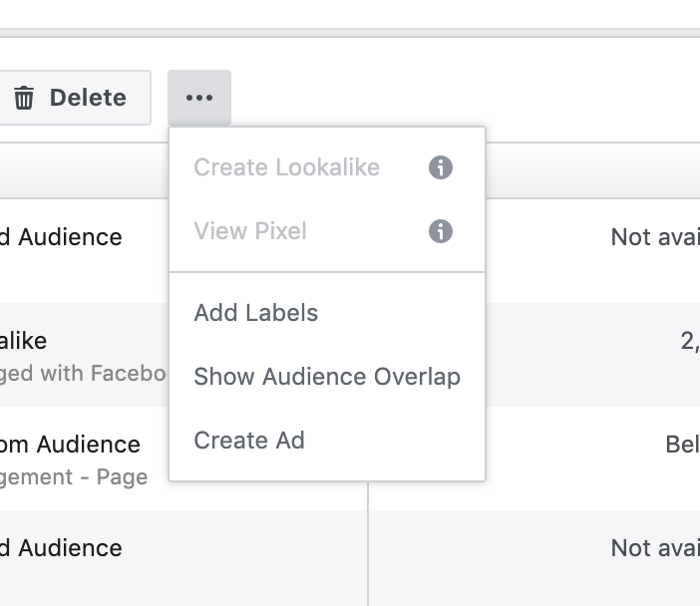The height and width of the screenshot is (606, 700).
Task: Open the three-dot more actions menu
Action: coord(199,98)
